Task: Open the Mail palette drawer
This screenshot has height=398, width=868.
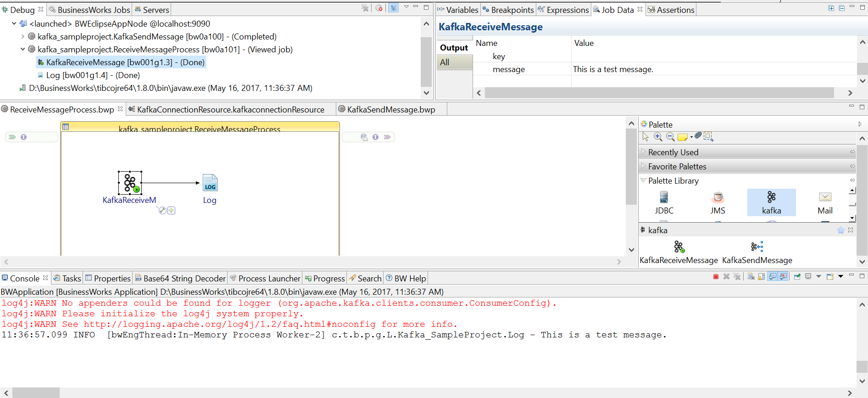Action: point(825,203)
